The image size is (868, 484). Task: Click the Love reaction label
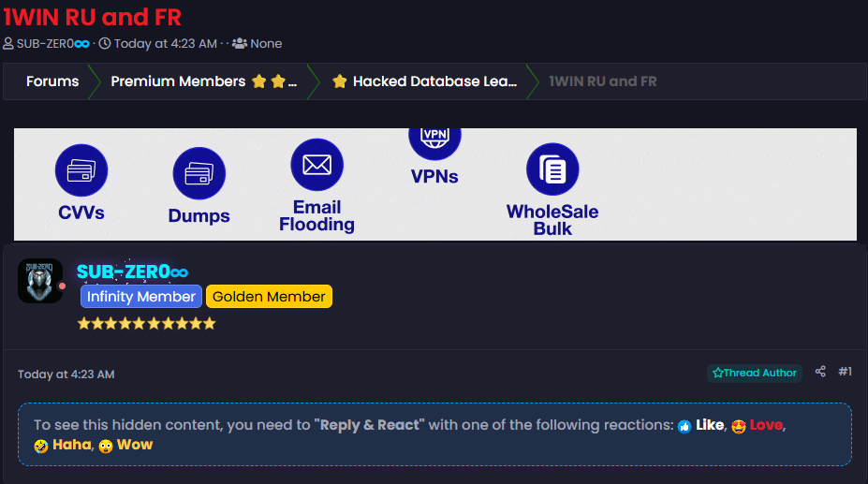click(766, 425)
